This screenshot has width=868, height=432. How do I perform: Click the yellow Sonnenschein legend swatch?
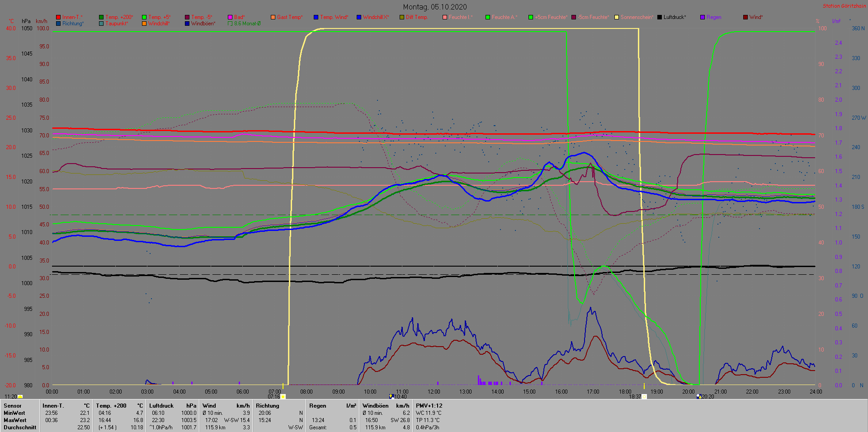click(617, 17)
